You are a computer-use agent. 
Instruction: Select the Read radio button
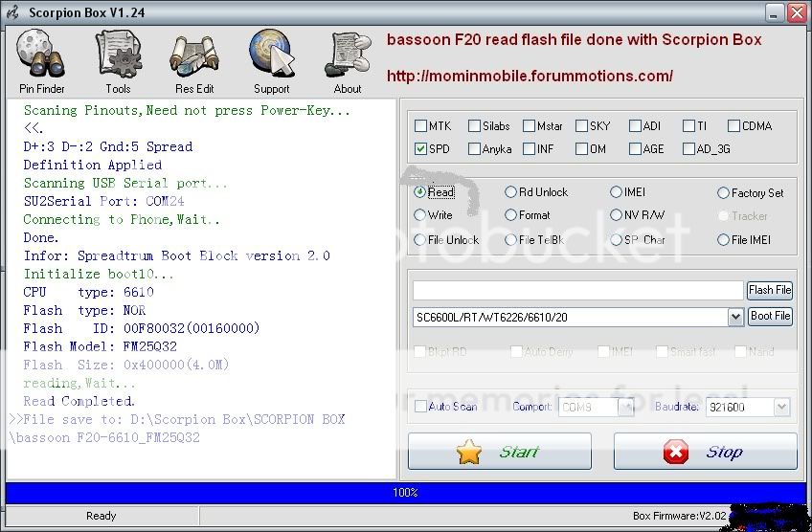(x=419, y=192)
